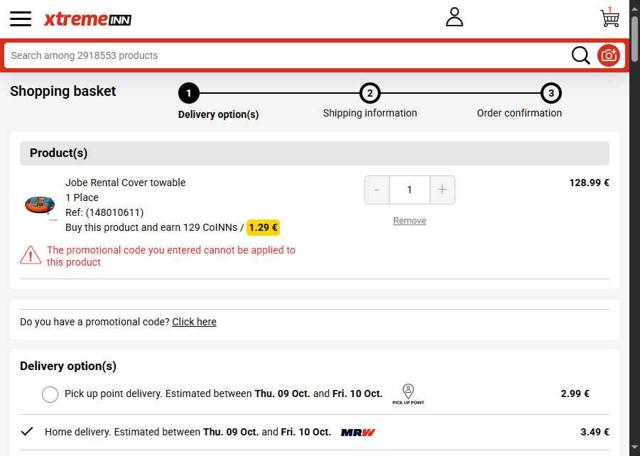Open the hamburger navigation menu
640x456 pixels.
pyautogui.click(x=20, y=19)
